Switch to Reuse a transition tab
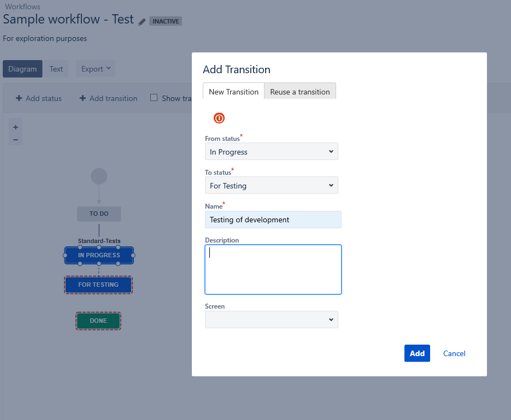Viewport: 511px width, 420px height. [300, 92]
